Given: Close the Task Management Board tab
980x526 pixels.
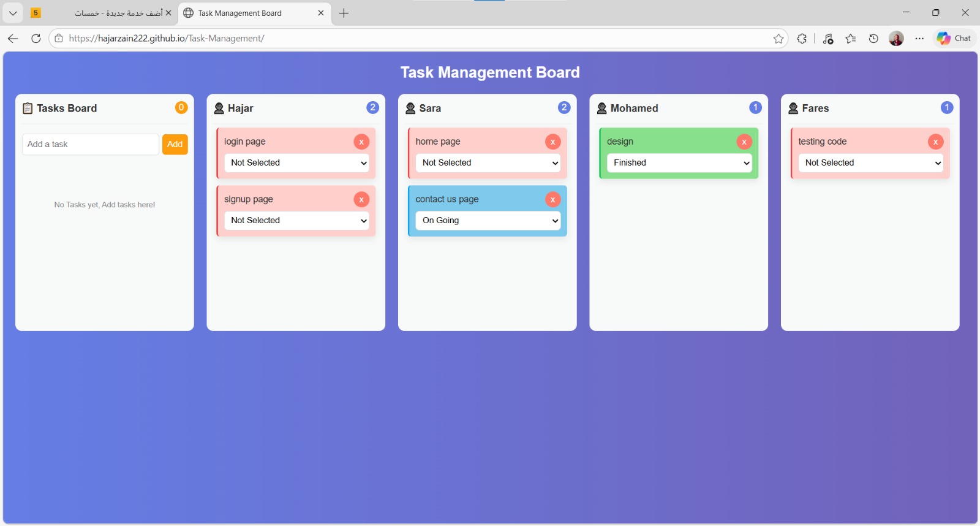Looking at the screenshot, I should pyautogui.click(x=321, y=13).
